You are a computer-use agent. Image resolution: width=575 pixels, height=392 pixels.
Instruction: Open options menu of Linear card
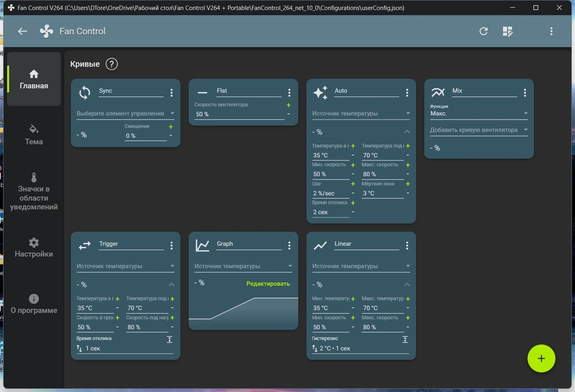pyautogui.click(x=407, y=245)
